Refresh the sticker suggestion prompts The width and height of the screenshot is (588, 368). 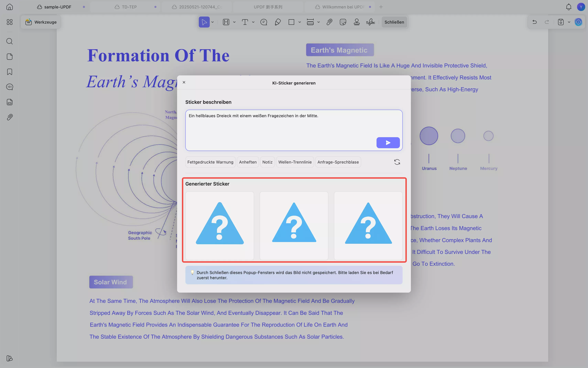click(x=397, y=162)
